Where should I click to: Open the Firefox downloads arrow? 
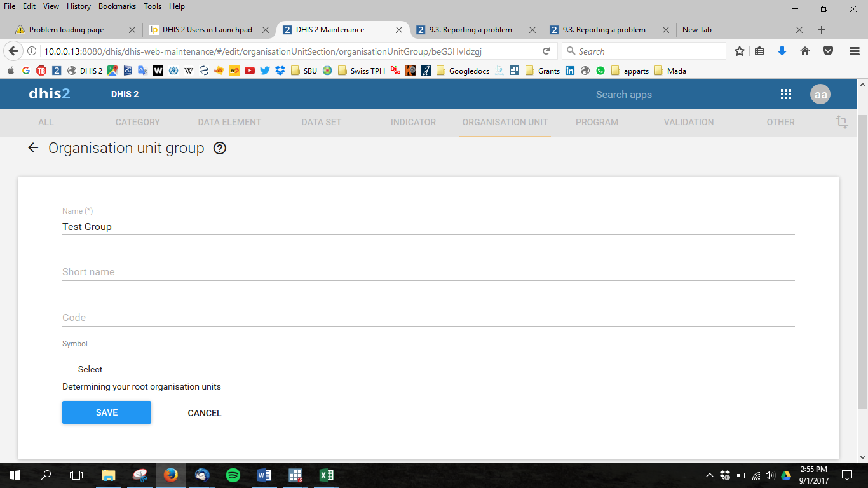tap(782, 51)
